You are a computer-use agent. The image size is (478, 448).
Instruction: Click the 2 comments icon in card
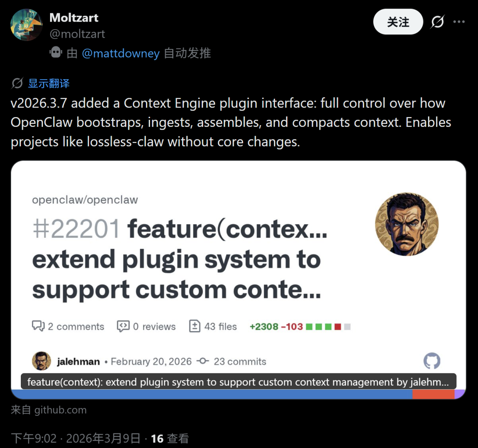point(38,326)
